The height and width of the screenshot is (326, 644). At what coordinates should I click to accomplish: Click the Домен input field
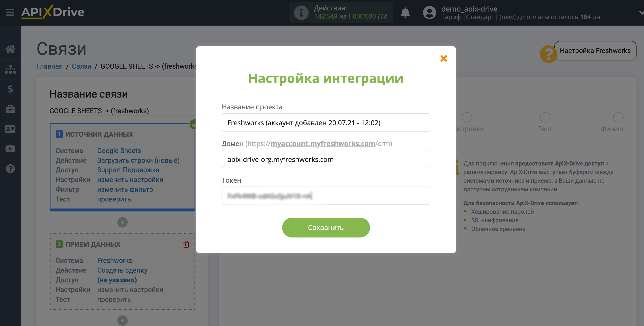pyautogui.click(x=326, y=159)
